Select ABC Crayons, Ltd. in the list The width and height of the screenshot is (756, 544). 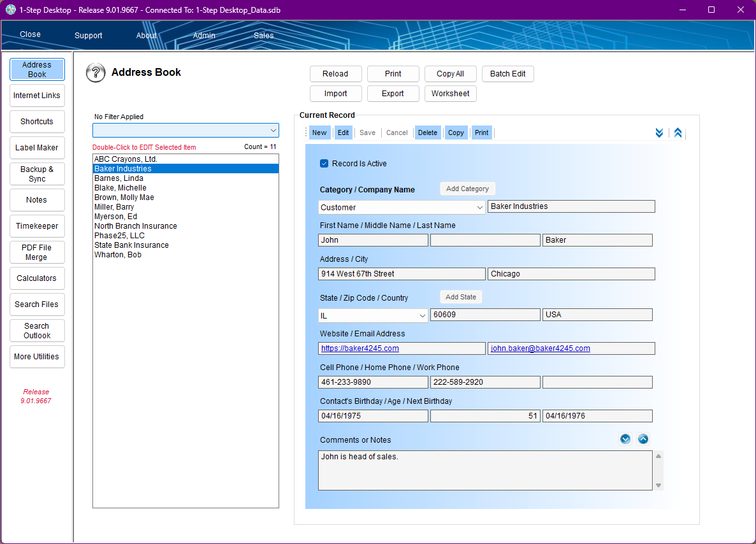185,159
